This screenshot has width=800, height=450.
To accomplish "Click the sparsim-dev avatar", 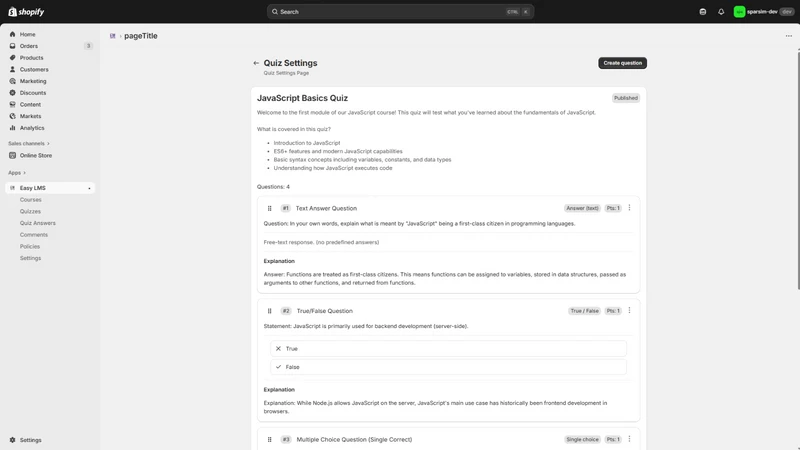I will (739, 12).
